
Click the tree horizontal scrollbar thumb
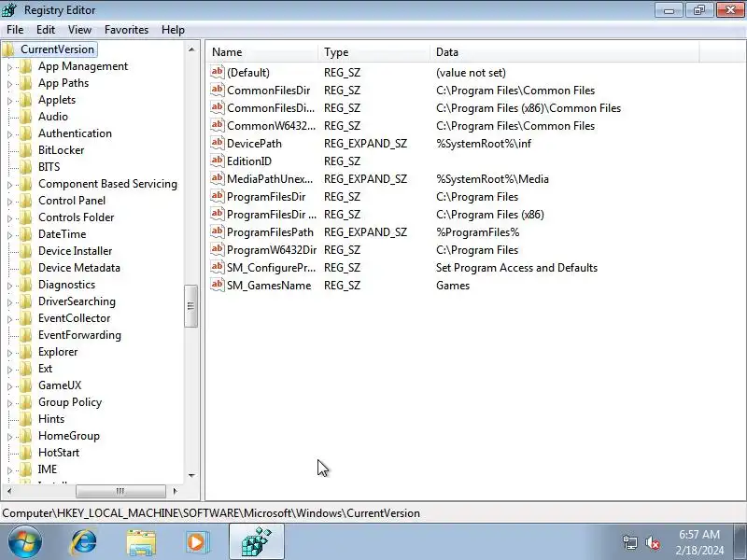(x=120, y=491)
